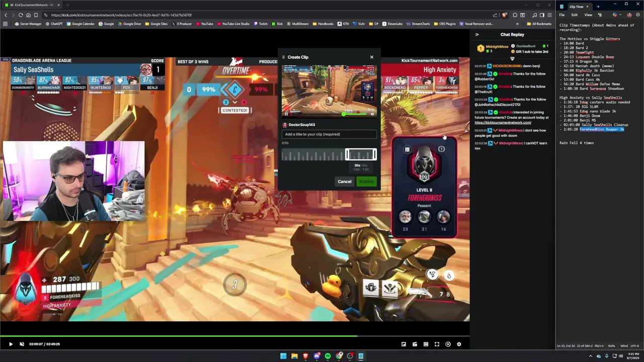The width and height of the screenshot is (644, 362).
Task: Open Spotify from the taskbar
Action: (x=328, y=356)
